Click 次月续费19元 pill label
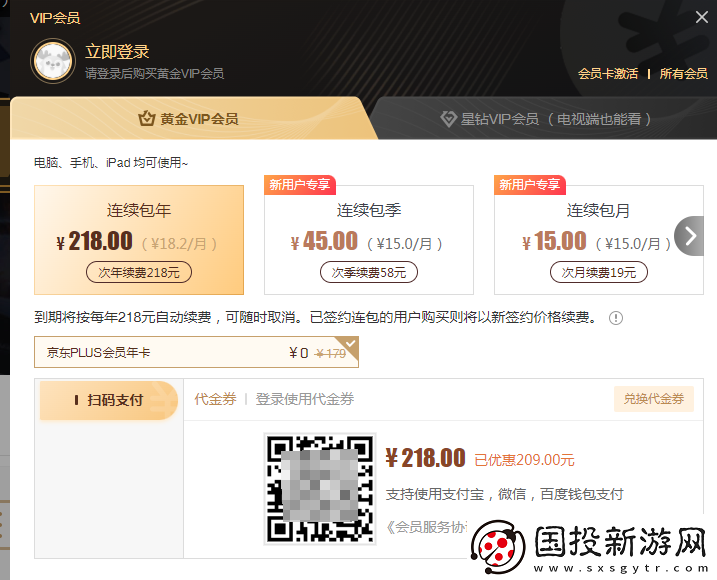The width and height of the screenshot is (717, 580). click(x=599, y=273)
